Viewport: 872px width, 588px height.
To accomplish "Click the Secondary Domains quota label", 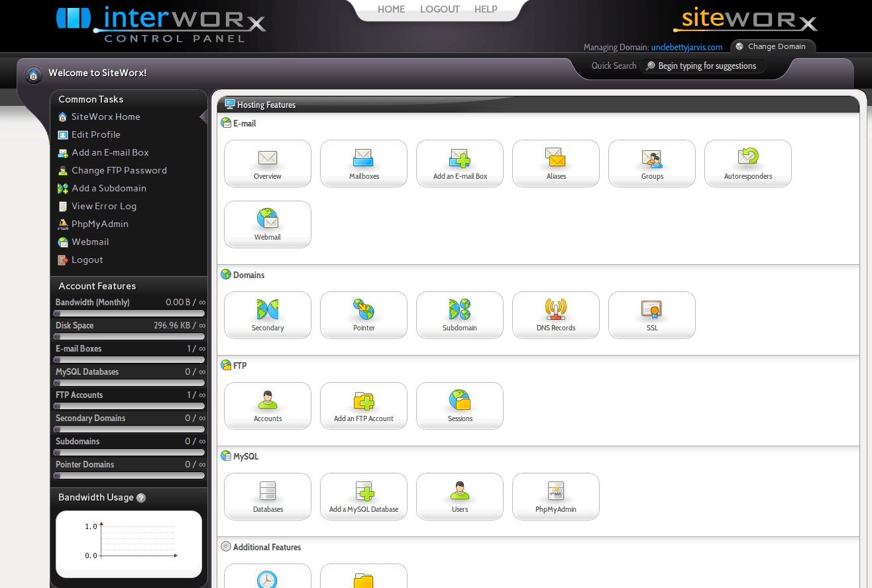I will tap(91, 418).
